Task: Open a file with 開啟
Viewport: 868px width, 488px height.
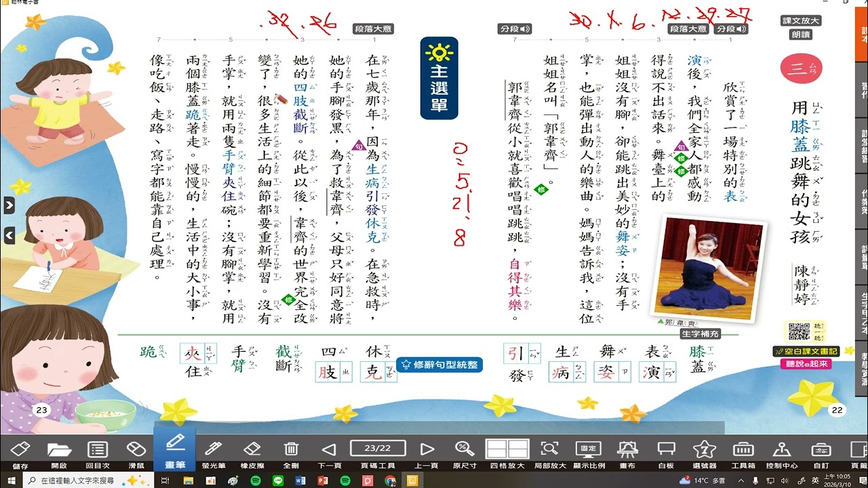Action: coord(59,453)
